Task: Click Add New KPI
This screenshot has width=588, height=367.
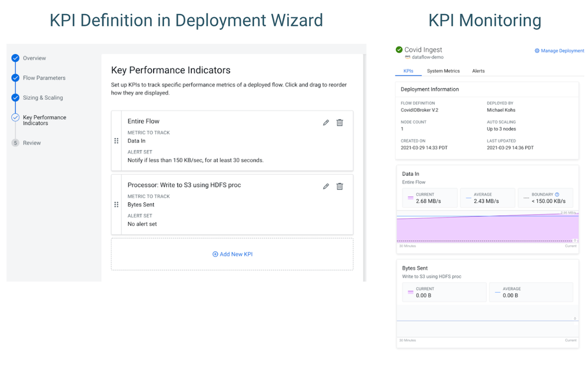Action: [232, 254]
